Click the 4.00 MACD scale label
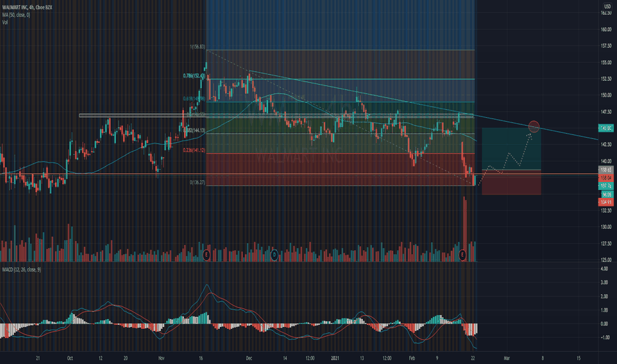The width and height of the screenshot is (617, 364). (x=604, y=269)
